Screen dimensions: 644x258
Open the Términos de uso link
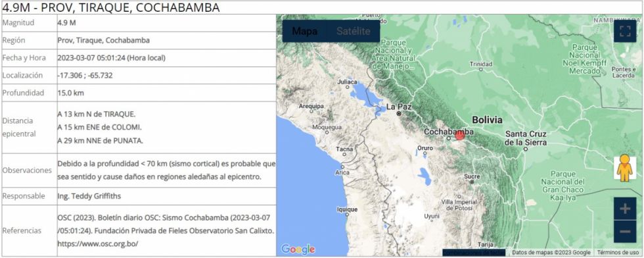[618, 252]
